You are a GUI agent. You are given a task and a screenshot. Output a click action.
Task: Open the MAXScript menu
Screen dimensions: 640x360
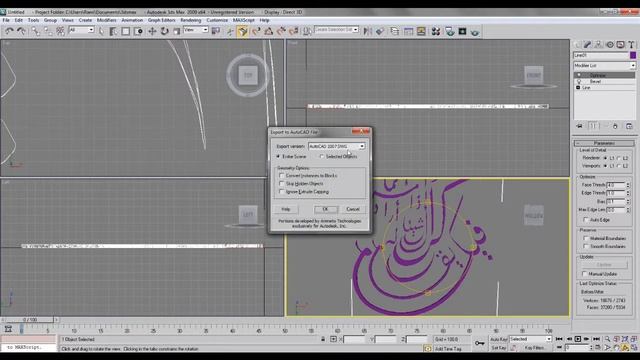244,20
